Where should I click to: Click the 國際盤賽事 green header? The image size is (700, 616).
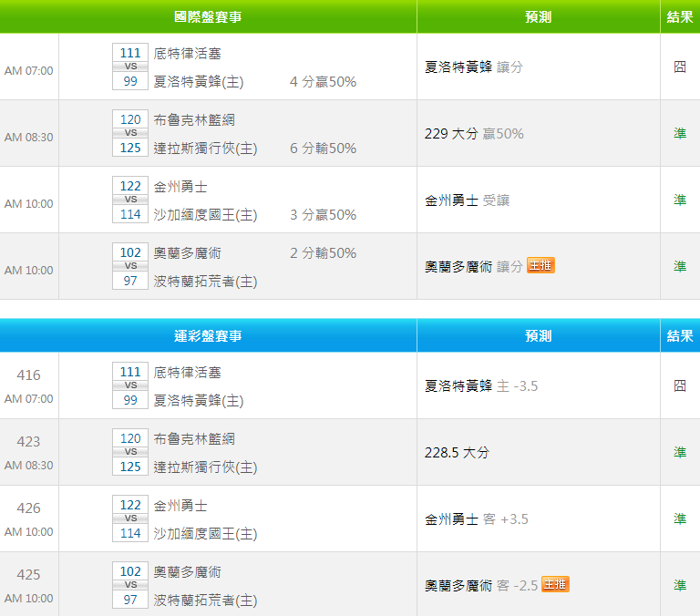(208, 17)
